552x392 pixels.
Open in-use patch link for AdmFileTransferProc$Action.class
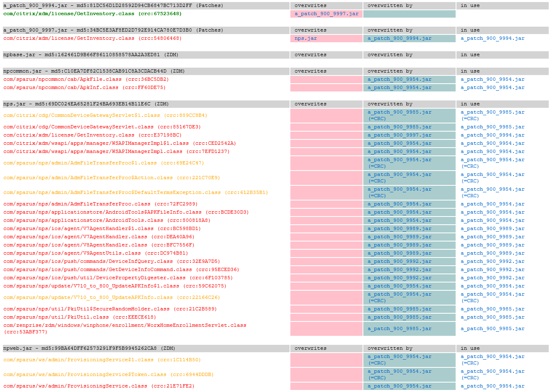(x=493, y=174)
